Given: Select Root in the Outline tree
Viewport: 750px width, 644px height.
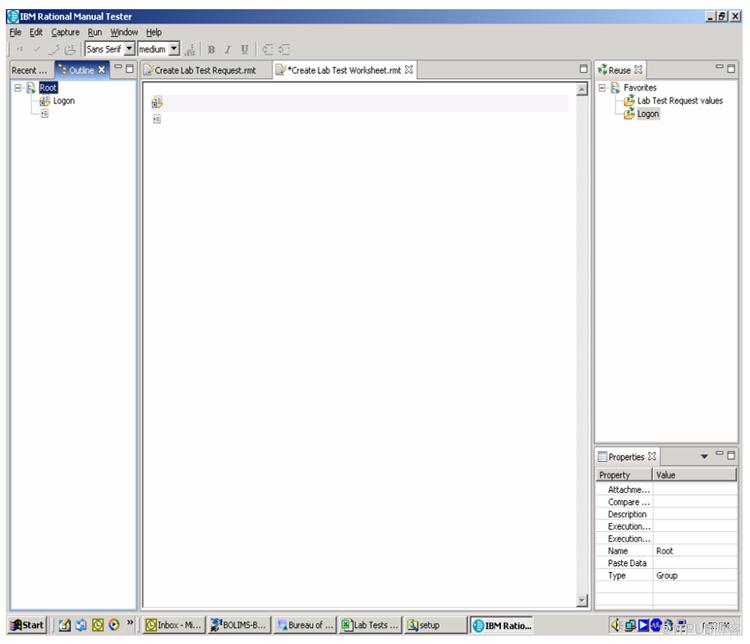Looking at the screenshot, I should pyautogui.click(x=48, y=88).
